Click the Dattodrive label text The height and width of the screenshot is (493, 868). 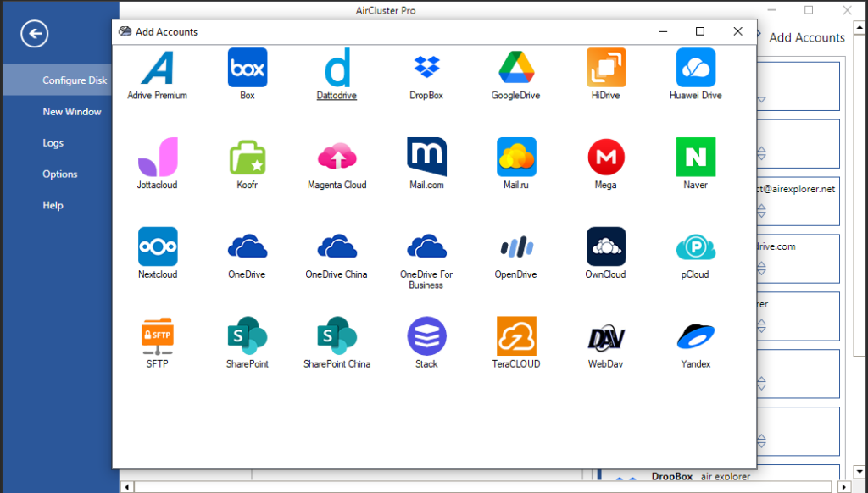click(337, 95)
